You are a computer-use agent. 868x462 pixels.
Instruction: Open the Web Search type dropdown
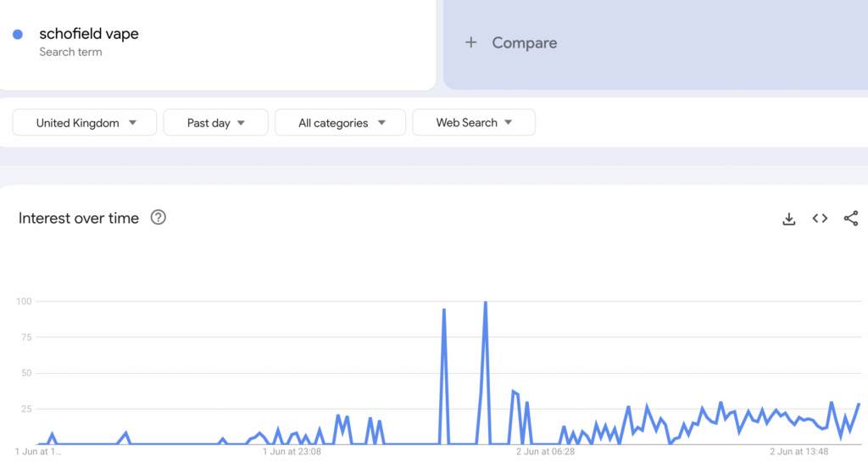point(473,123)
